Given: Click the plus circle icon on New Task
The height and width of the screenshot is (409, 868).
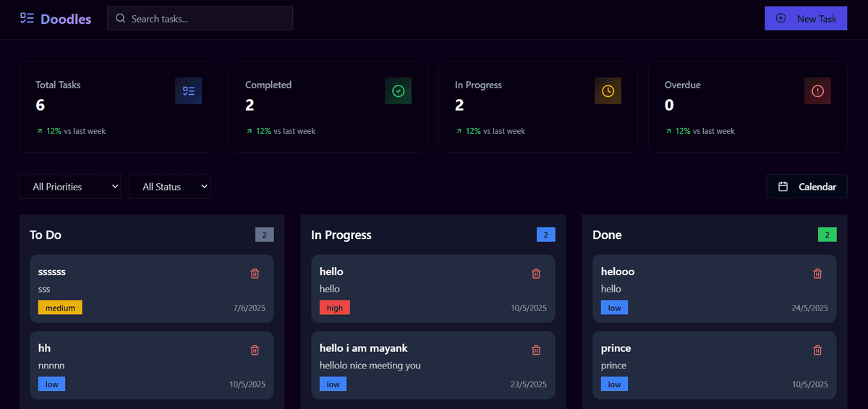Looking at the screenshot, I should tap(781, 18).
